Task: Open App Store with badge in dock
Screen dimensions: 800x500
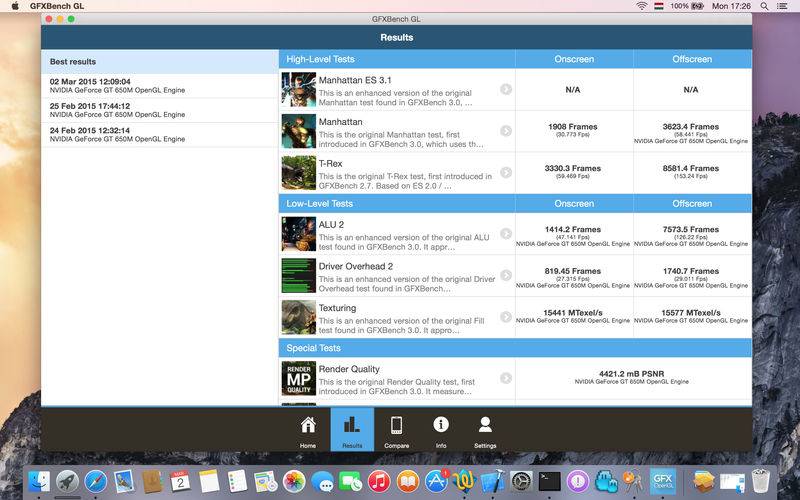Action: tap(436, 481)
